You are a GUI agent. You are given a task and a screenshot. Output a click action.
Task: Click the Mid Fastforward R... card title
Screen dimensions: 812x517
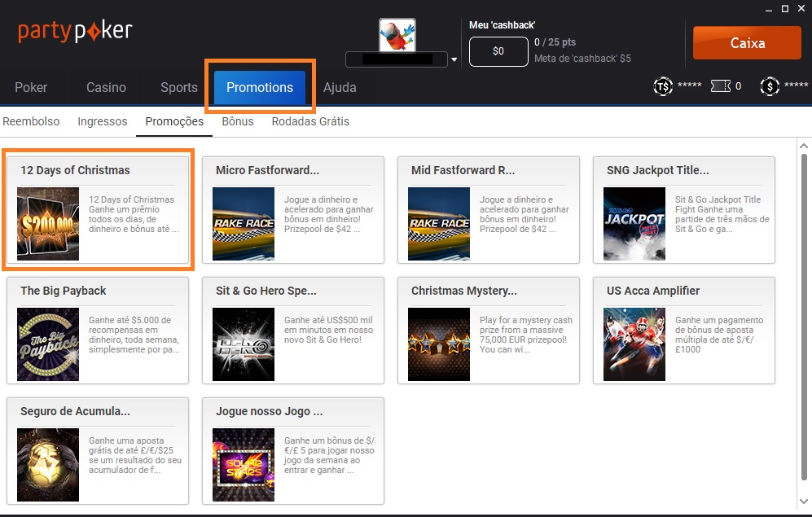click(463, 170)
